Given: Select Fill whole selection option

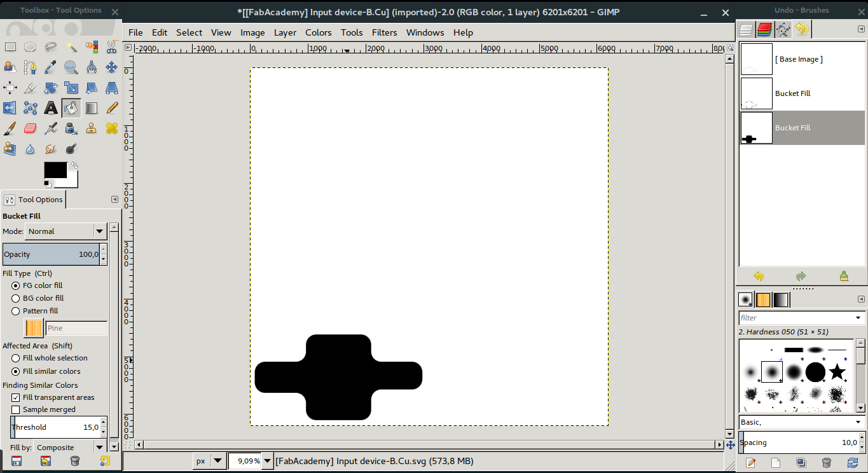Looking at the screenshot, I should point(15,358).
